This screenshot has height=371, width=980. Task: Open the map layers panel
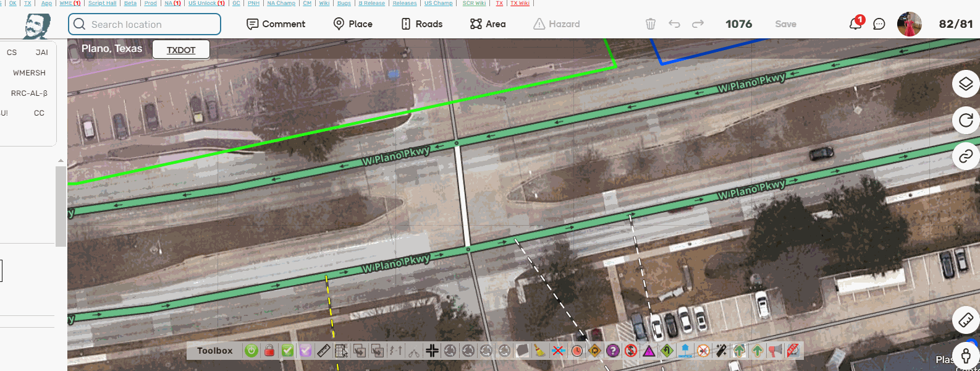[966, 83]
